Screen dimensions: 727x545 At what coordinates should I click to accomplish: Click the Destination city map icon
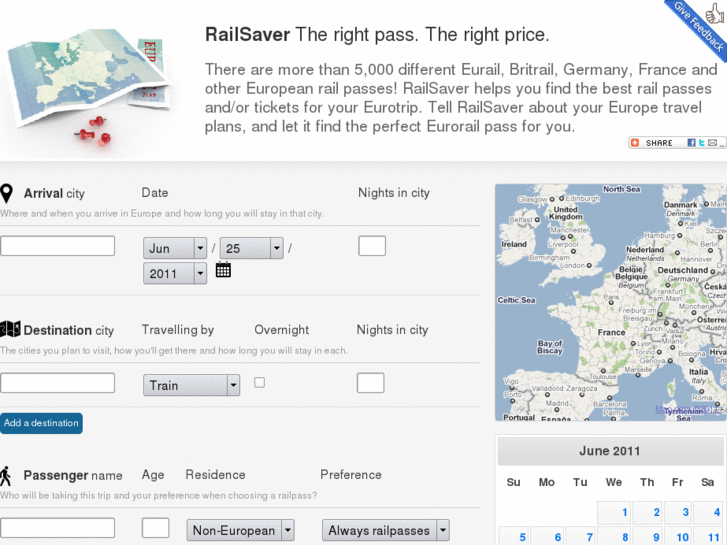[10, 329]
